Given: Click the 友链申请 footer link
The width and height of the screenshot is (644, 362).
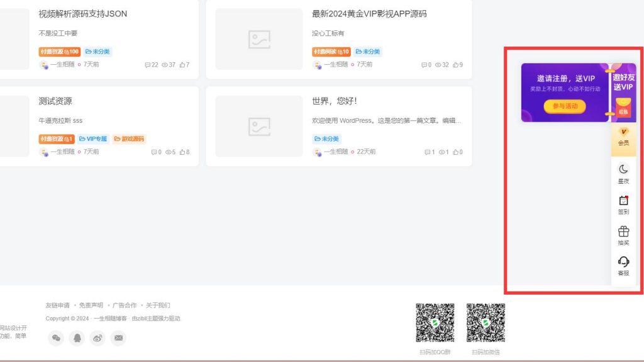Looking at the screenshot, I should (57, 305).
